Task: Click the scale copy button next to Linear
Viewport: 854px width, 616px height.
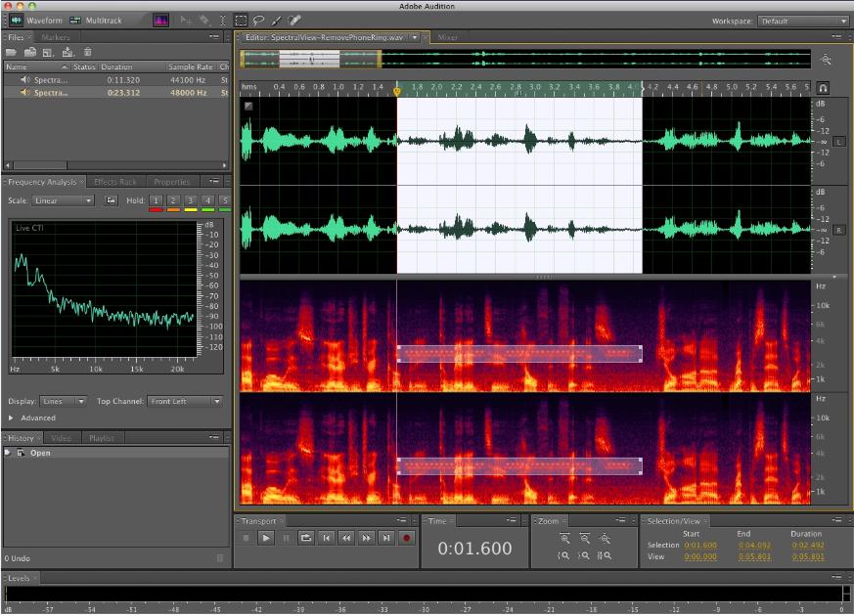Action: 111,200
